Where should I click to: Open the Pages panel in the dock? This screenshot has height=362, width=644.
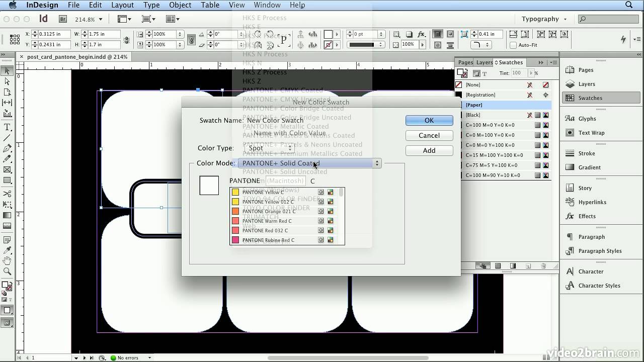pyautogui.click(x=586, y=70)
